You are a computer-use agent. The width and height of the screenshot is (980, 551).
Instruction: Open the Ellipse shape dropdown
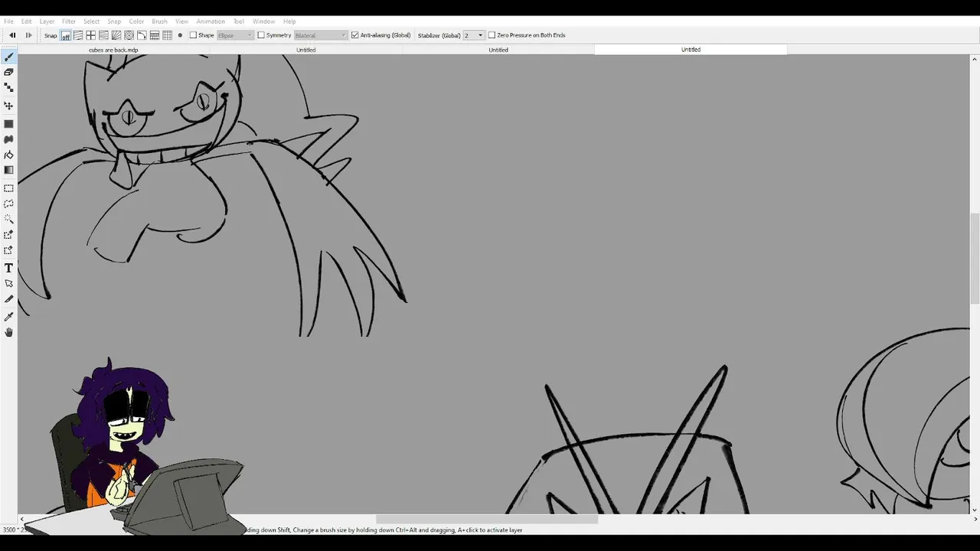pyautogui.click(x=235, y=35)
